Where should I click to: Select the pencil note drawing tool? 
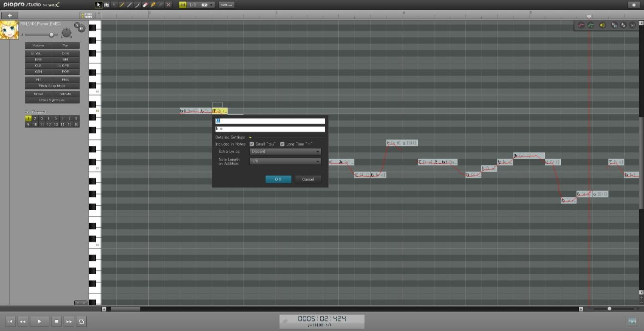(x=122, y=5)
